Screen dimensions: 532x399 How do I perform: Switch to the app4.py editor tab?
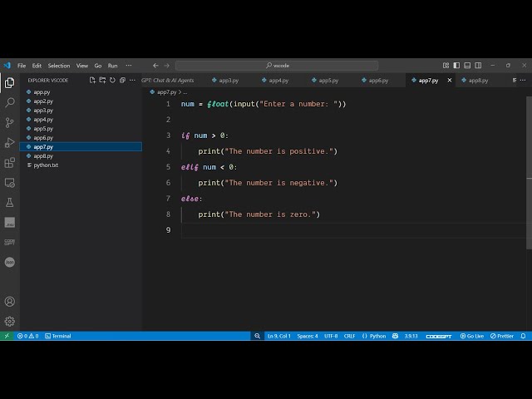[x=278, y=81]
